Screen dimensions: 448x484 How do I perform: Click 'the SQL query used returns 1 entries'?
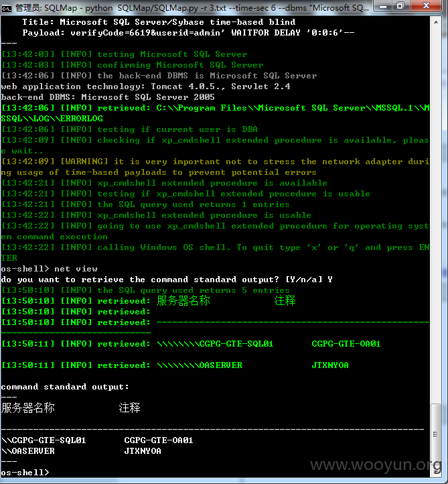145,204
